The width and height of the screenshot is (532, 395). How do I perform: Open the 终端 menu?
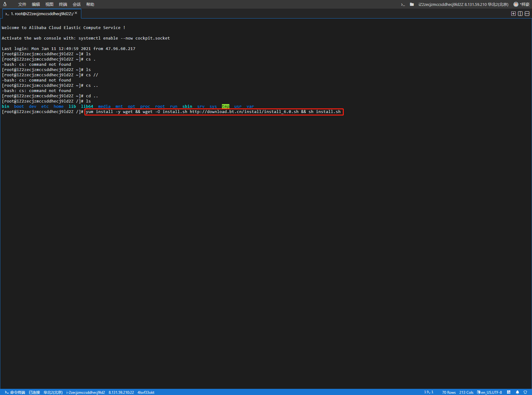click(63, 4)
